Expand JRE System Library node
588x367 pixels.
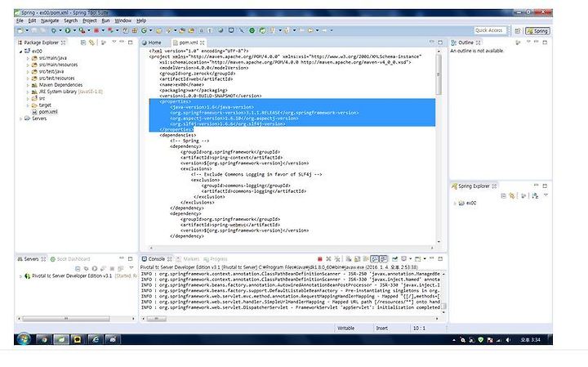coord(28,92)
